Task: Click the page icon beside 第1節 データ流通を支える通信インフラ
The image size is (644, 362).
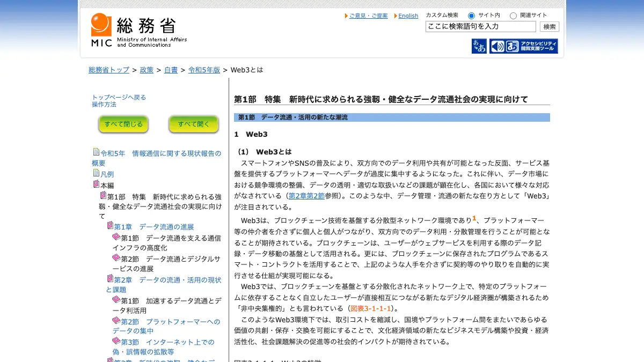Action: pos(116,237)
